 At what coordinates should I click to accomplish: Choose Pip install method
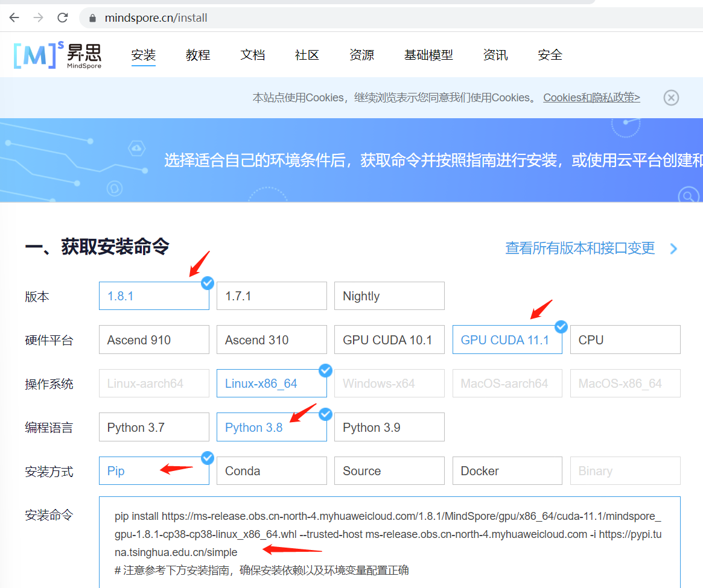pos(154,470)
